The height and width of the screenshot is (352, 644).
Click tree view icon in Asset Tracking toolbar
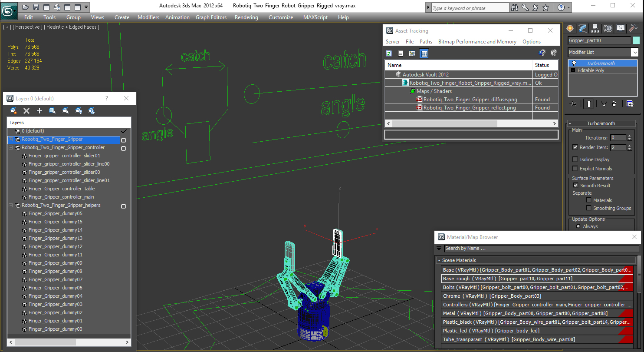[x=412, y=53]
